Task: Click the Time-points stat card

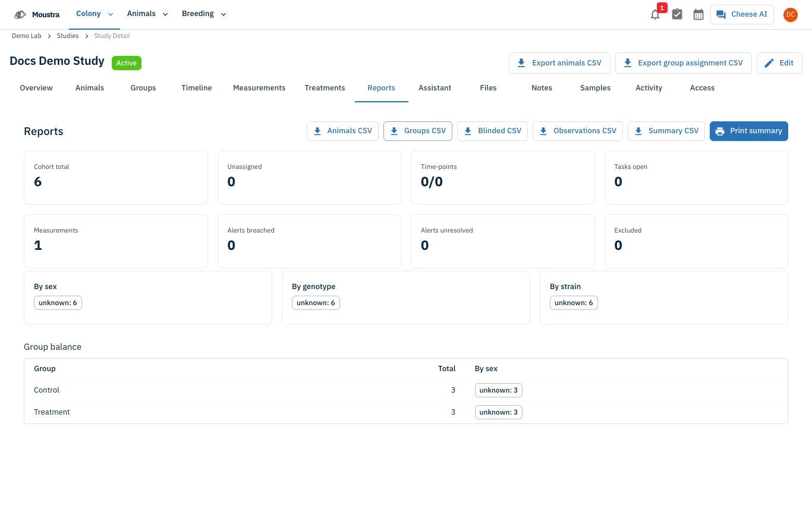Action: [x=503, y=177]
